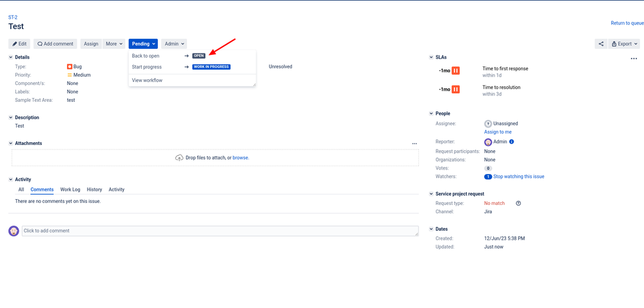The image size is (644, 308).
Task: Collapse the Description section
Action: [x=10, y=117]
